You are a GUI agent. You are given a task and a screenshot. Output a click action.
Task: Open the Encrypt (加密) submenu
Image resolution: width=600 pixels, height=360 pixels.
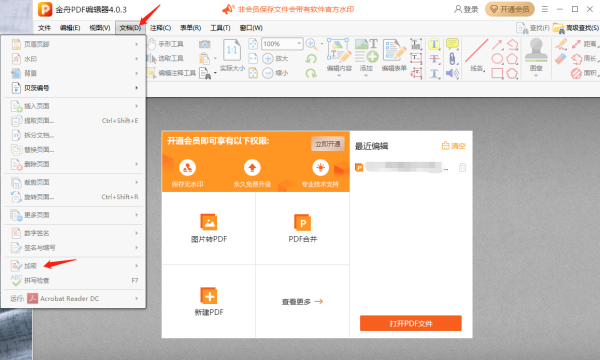coord(73,266)
